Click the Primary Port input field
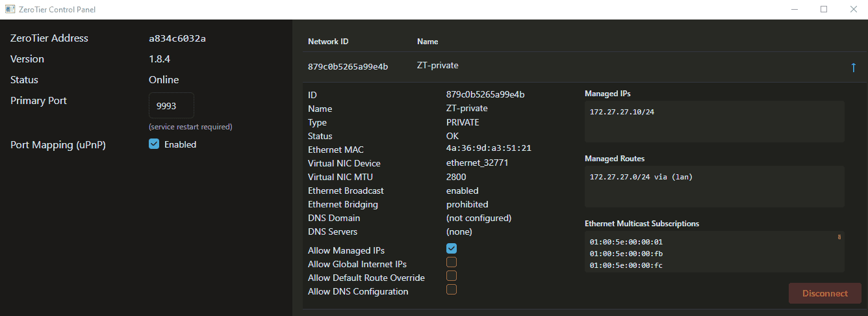Viewport: 868px width, 316px height. coord(172,105)
